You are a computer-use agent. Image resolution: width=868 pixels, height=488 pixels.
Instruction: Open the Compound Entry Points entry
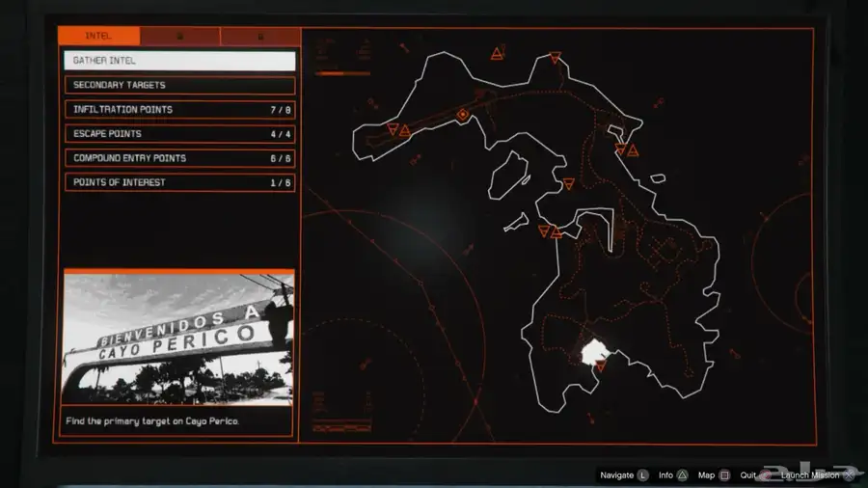pos(179,158)
